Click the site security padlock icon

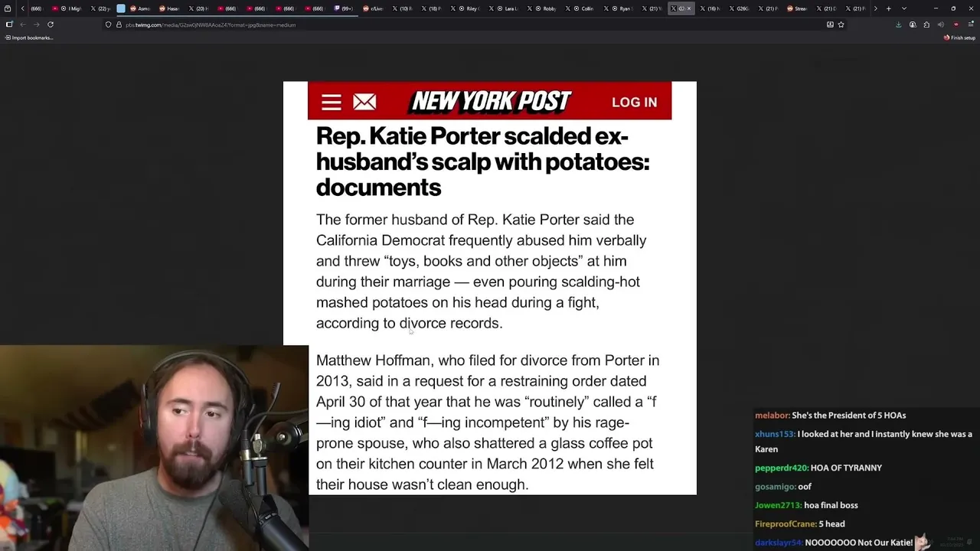pos(119,24)
